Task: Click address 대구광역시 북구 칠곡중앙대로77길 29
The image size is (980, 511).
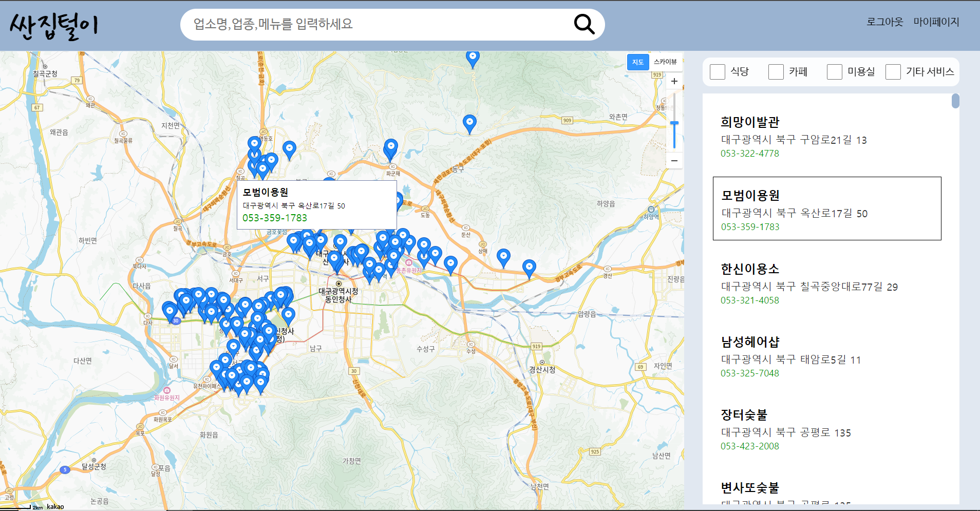Action: coord(809,287)
